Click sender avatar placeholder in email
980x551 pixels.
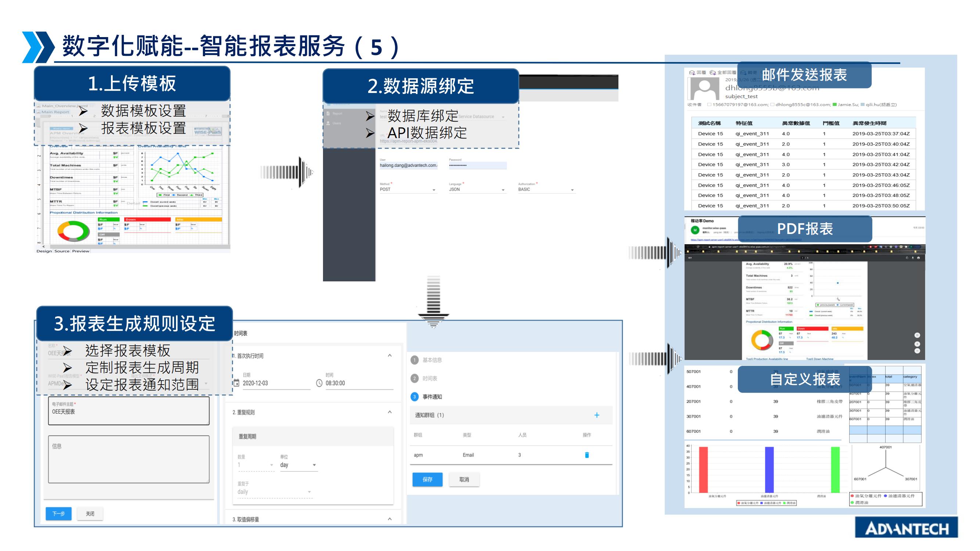[x=704, y=89]
